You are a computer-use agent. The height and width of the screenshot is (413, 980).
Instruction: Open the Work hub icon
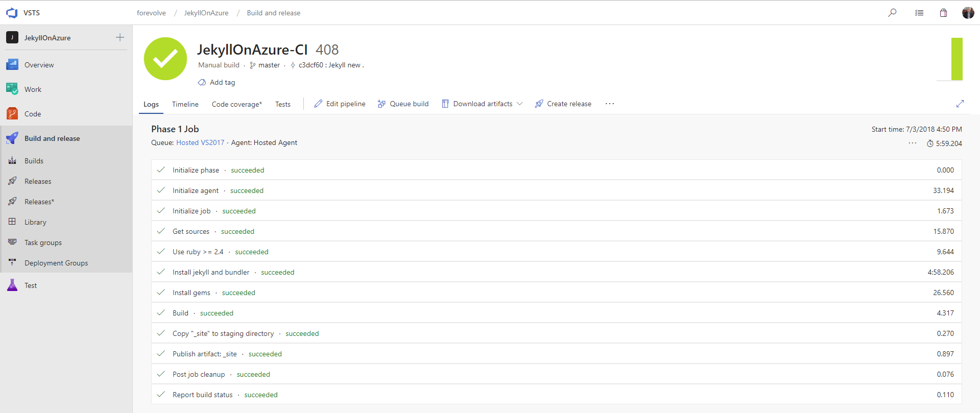[x=12, y=89]
